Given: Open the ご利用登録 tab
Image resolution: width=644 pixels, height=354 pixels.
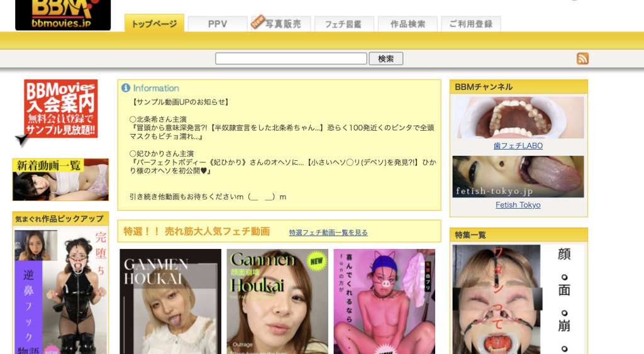Looking at the screenshot, I should (470, 24).
